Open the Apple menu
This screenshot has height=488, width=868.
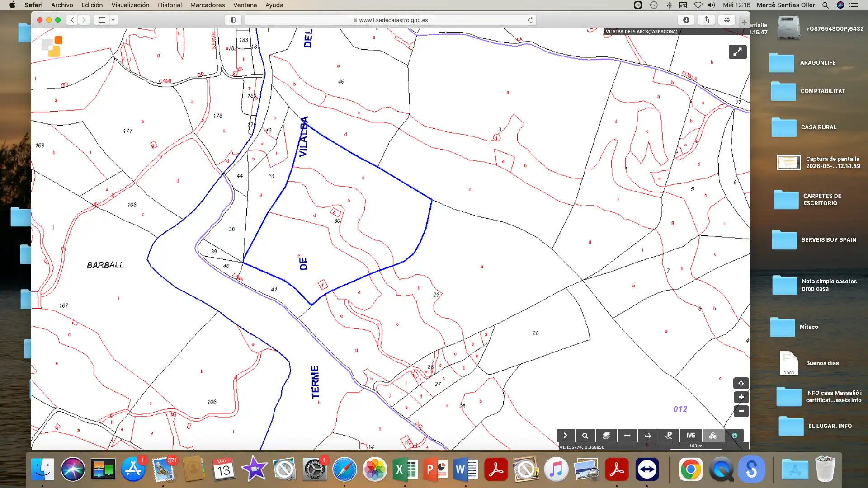click(x=12, y=5)
